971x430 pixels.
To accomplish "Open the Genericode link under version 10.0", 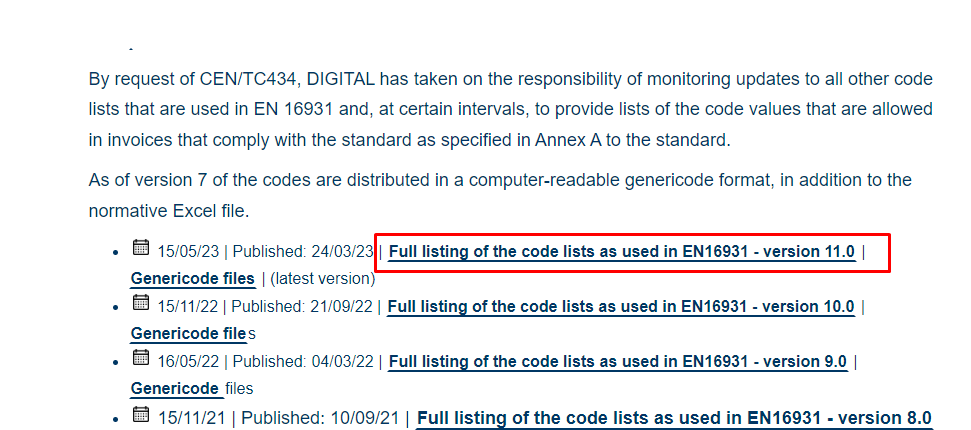I will click(x=188, y=333).
